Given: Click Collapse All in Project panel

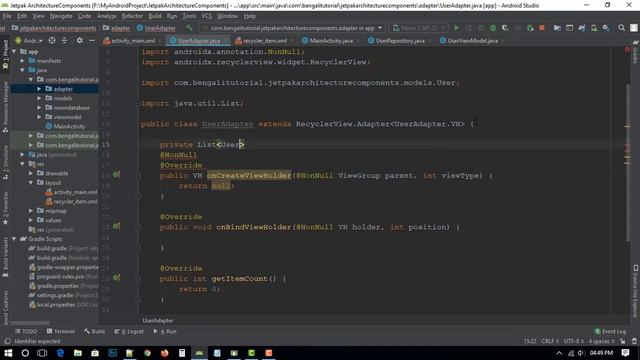Looking at the screenshot, I should pyautogui.click(x=64, y=40).
